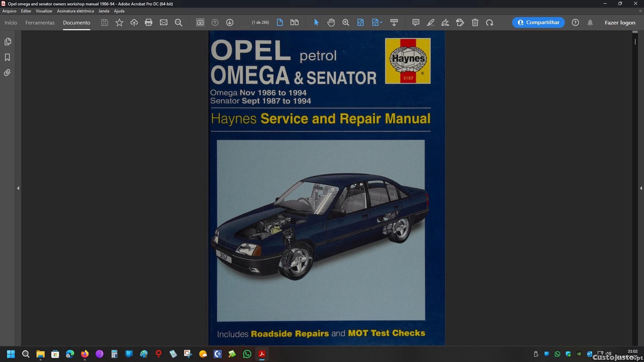Viewport: 644px width, 362px height.
Task: Click Fazer logon link
Action: 620,23
